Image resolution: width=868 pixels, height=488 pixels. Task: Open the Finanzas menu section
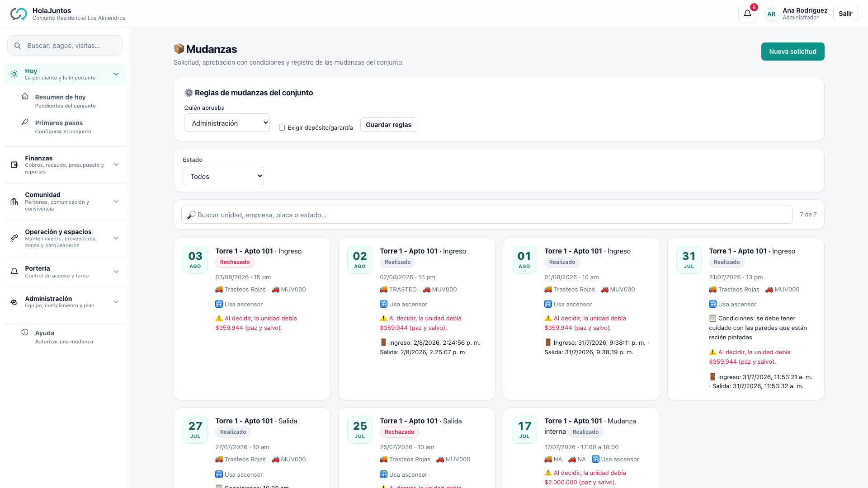[x=65, y=165]
